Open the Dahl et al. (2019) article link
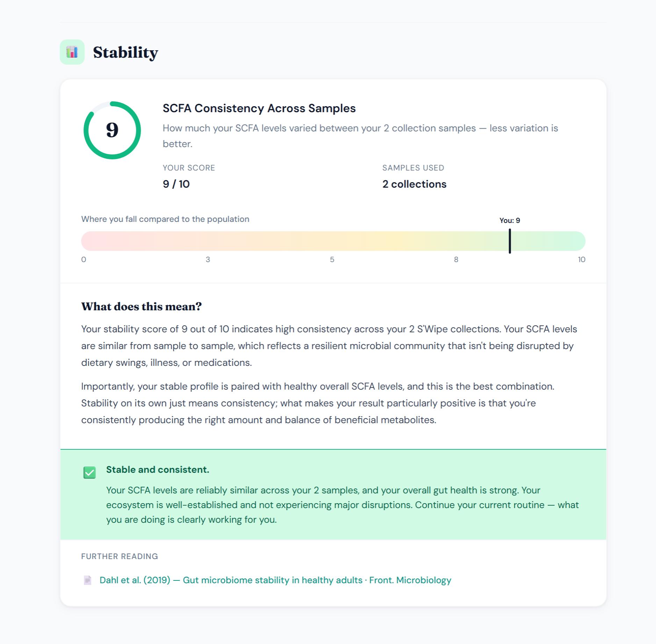This screenshot has height=644, width=656. pos(275,580)
